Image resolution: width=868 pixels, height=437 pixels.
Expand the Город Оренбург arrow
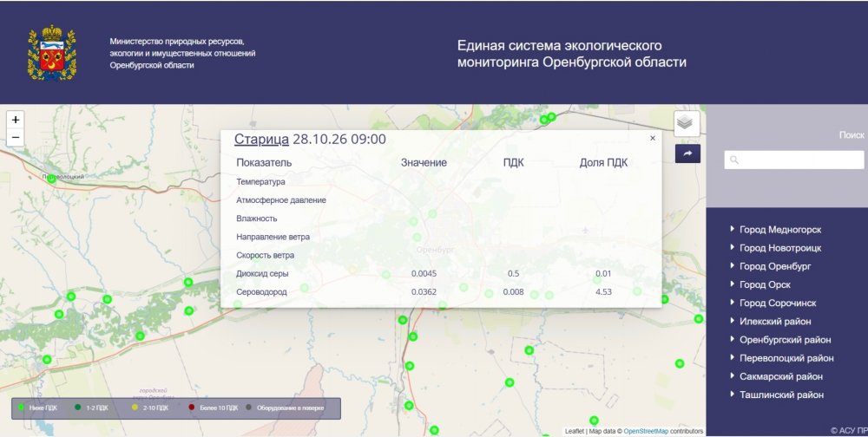pyautogui.click(x=733, y=265)
